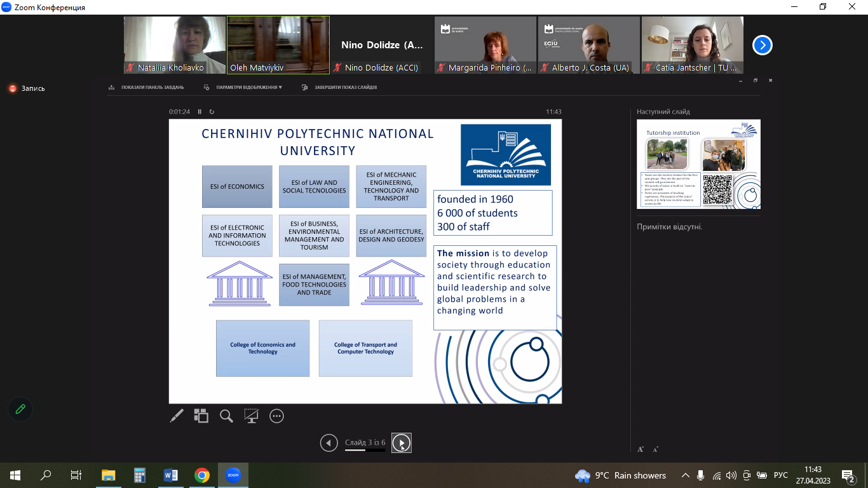
Task: Activate the zoom into slide magnifier
Action: coord(226,416)
